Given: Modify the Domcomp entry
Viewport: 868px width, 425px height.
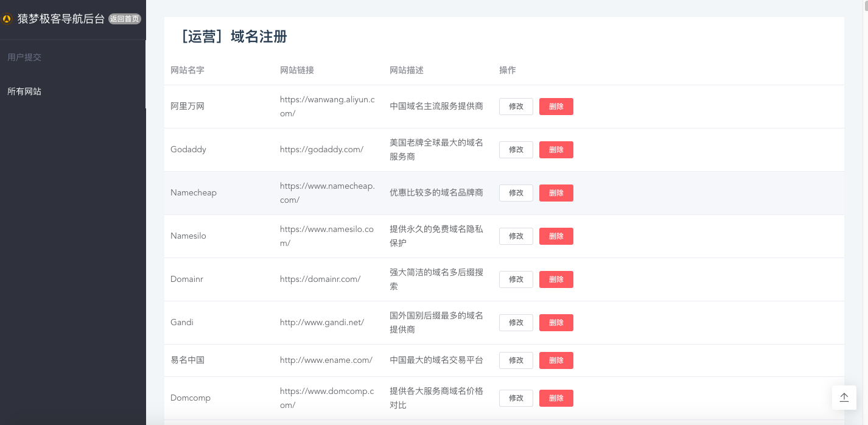Looking at the screenshot, I should [516, 398].
